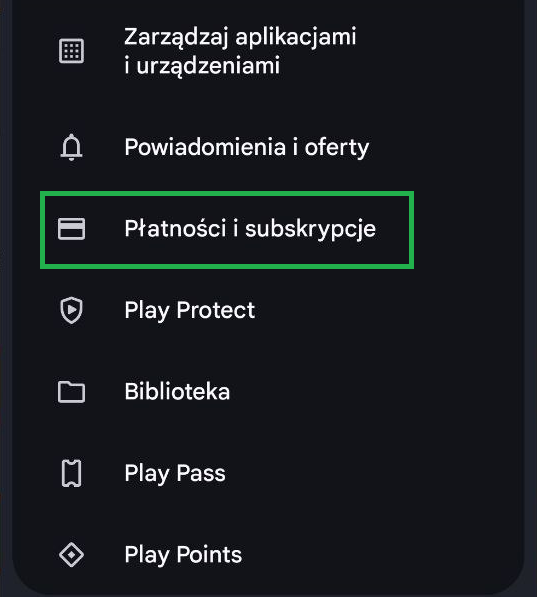Click the Play Points diamond icon
The width and height of the screenshot is (537, 597).
point(71,555)
